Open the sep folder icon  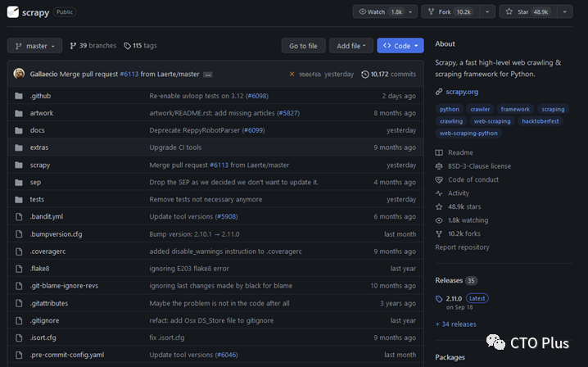(19, 183)
